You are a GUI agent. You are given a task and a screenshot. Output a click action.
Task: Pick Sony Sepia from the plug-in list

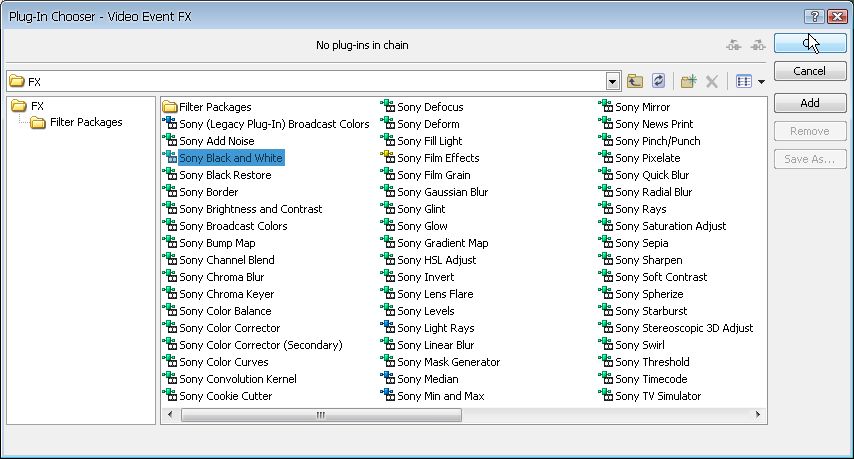click(x=641, y=243)
